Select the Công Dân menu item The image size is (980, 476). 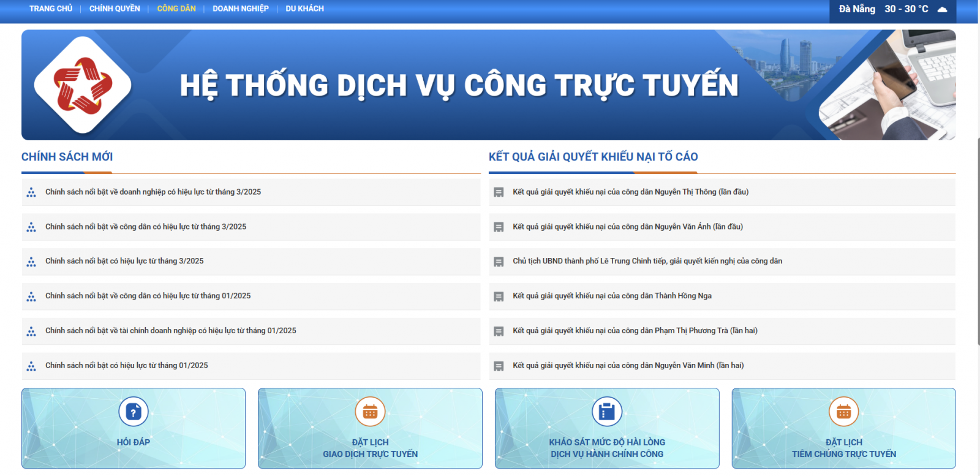click(176, 9)
